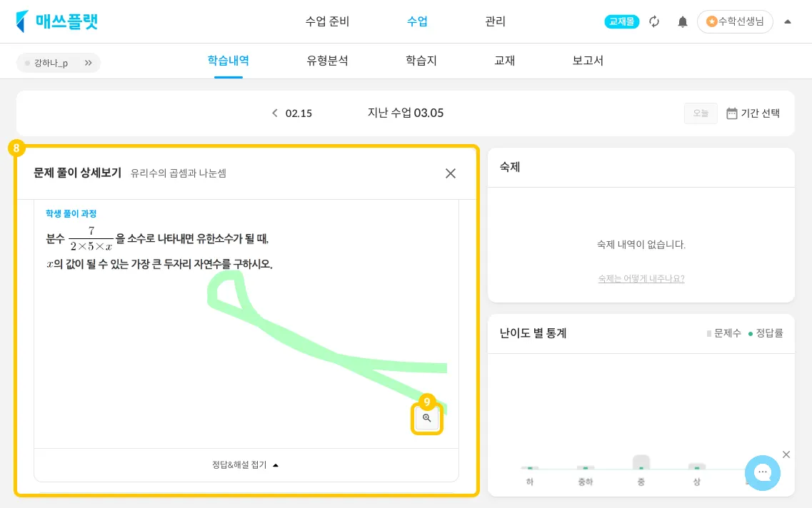The image size is (812, 508).
Task: Click the 매쓰플랫 logo
Action: (57, 21)
